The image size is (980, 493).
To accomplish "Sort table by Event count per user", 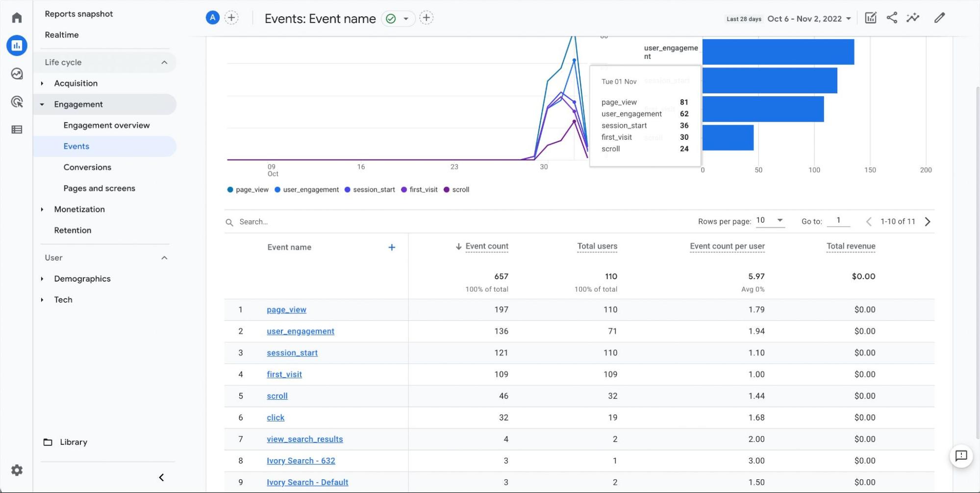I will point(727,246).
